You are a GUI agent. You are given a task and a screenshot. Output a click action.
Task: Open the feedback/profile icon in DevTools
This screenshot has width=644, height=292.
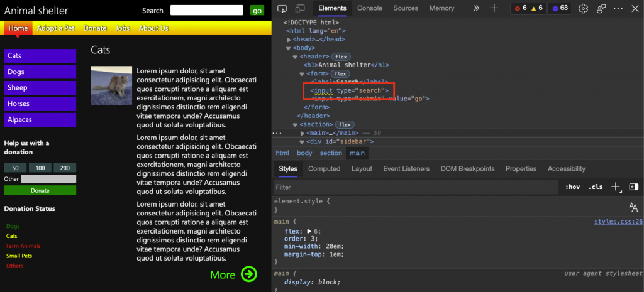(602, 8)
